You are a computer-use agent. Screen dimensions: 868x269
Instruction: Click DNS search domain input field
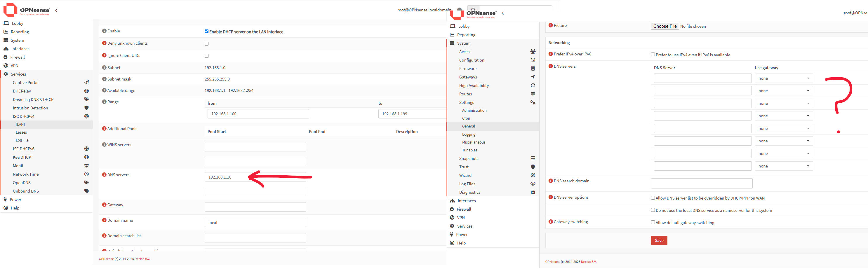(702, 184)
